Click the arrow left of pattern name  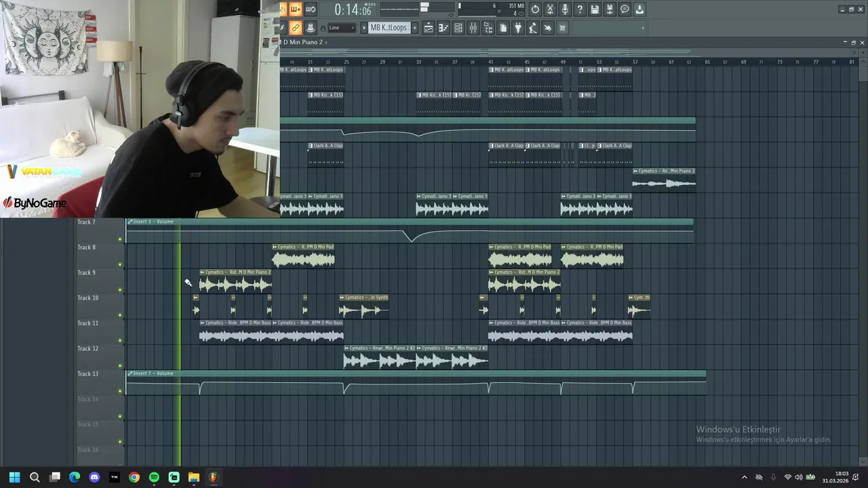(363, 28)
